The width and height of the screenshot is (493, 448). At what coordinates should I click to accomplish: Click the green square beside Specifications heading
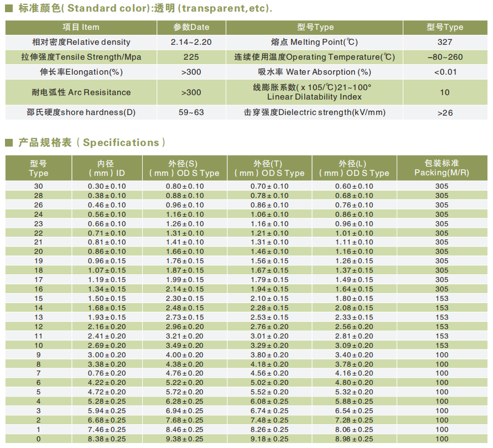[9, 143]
